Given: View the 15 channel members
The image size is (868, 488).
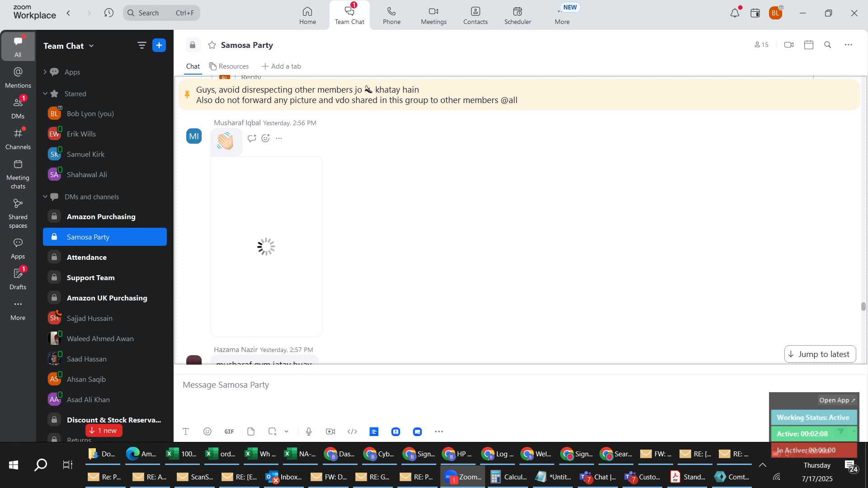Looking at the screenshot, I should pyautogui.click(x=761, y=45).
